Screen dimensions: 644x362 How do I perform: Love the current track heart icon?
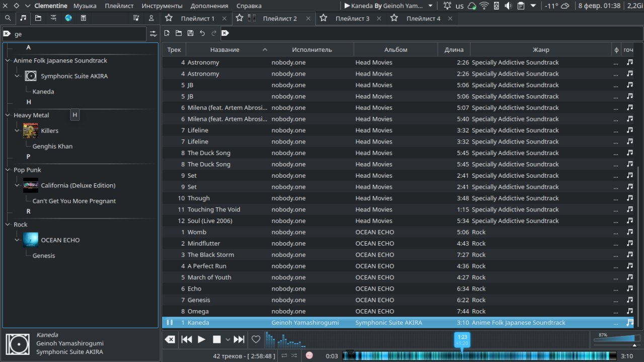coord(256,339)
